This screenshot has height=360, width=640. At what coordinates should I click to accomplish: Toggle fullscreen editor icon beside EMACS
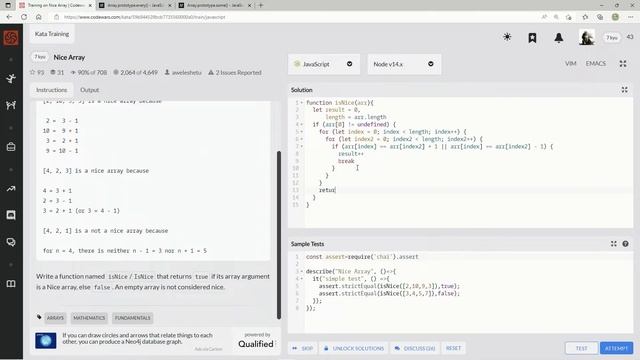pos(623,64)
